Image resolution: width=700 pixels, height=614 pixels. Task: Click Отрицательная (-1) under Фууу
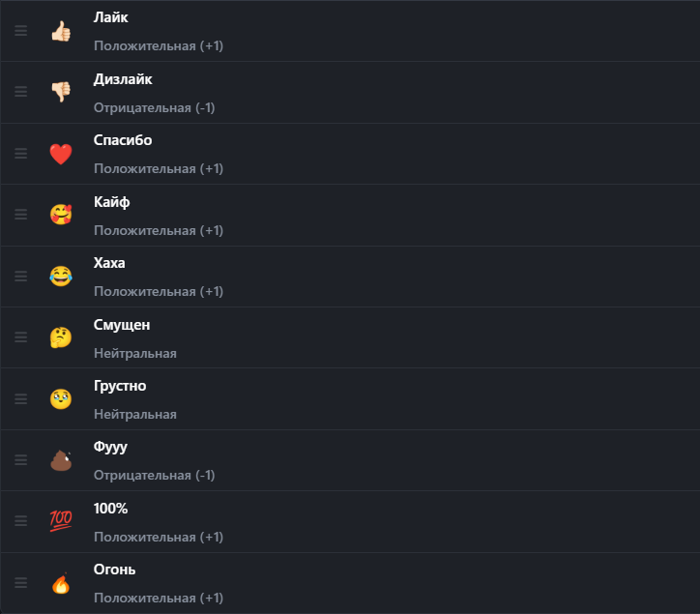coord(154,475)
